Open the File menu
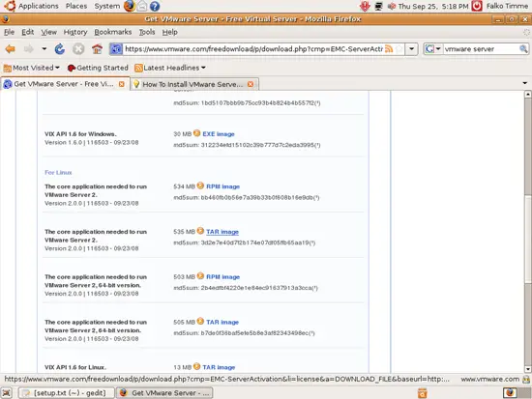 click(x=9, y=32)
